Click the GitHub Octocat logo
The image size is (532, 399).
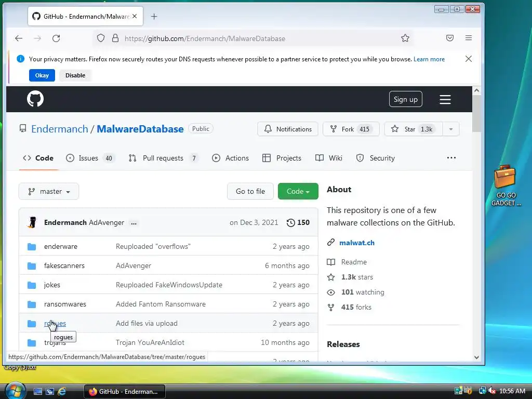click(35, 99)
